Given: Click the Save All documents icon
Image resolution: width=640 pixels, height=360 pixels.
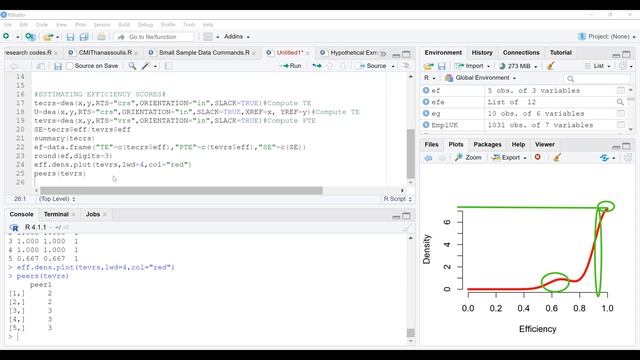Looking at the screenshot, I should [84, 37].
